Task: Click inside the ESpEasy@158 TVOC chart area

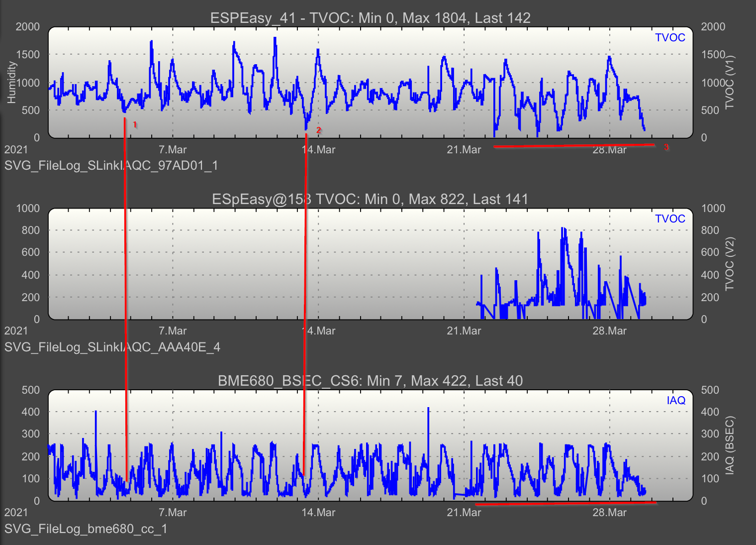Action: point(371,264)
